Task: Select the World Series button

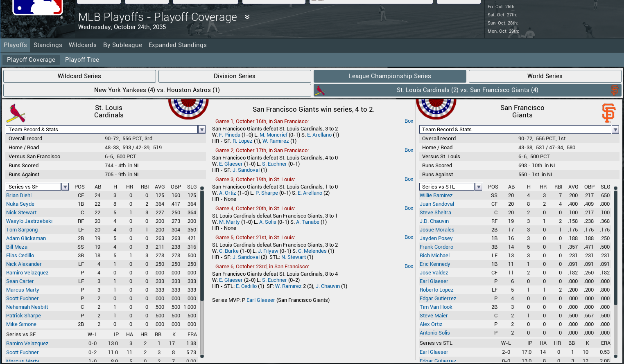Action: (x=545, y=76)
